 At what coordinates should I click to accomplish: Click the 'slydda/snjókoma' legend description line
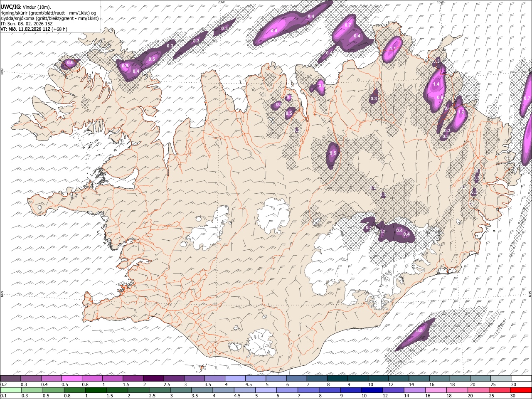49,18
